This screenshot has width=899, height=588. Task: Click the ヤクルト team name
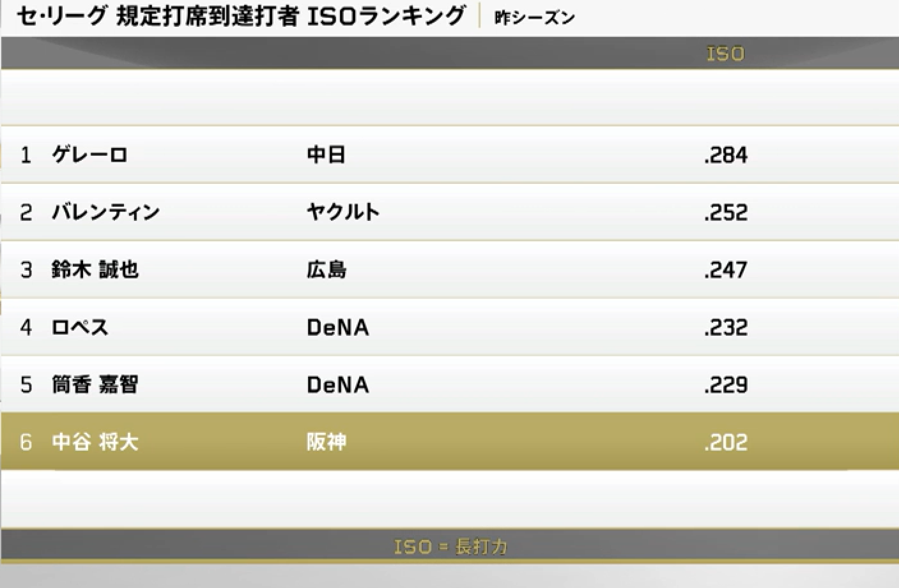click(343, 212)
